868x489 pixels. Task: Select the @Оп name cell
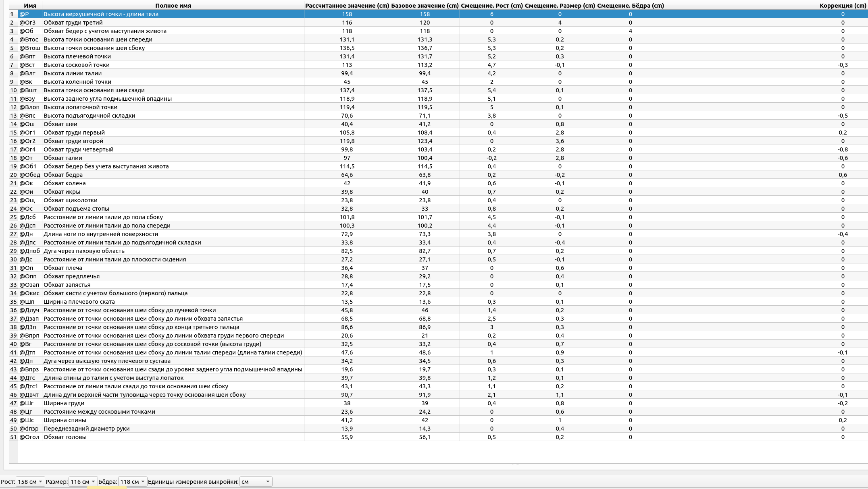pos(30,268)
